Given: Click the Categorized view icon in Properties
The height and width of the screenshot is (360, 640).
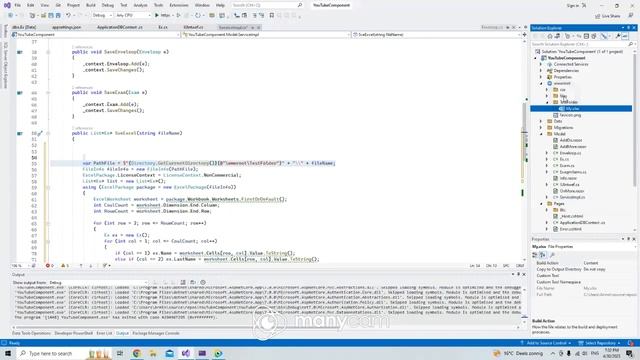Looking at the screenshot, I should [x=535, y=255].
